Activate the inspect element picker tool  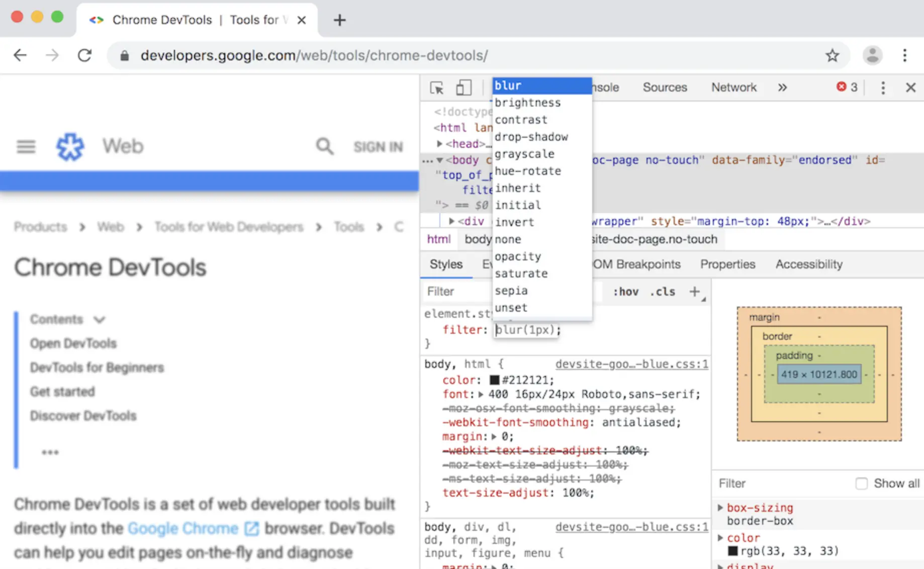click(437, 88)
